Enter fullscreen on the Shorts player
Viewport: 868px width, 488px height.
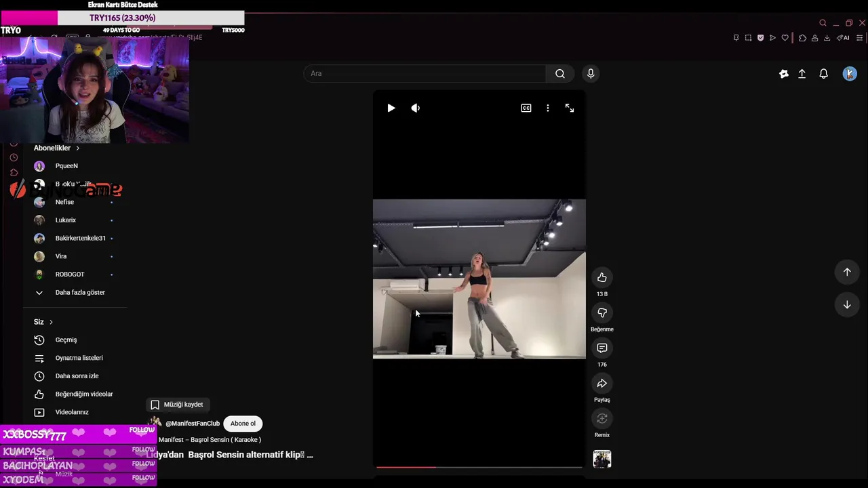click(570, 108)
